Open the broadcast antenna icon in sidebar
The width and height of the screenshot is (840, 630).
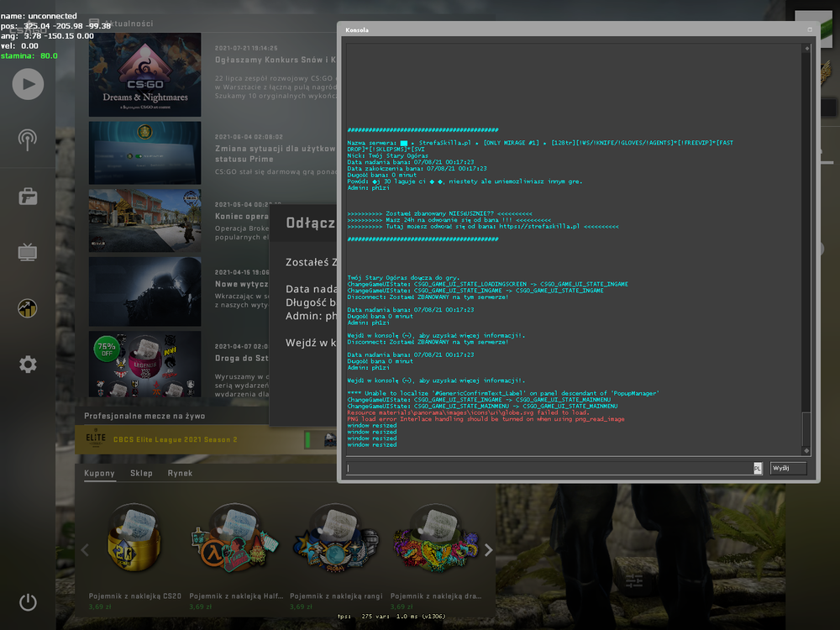[x=28, y=139]
